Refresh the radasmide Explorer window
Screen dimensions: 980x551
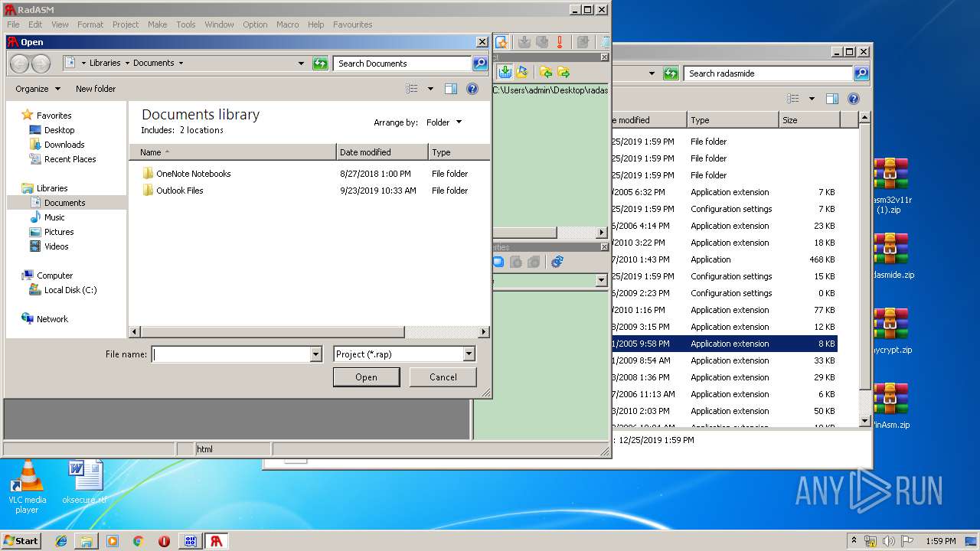pos(671,73)
